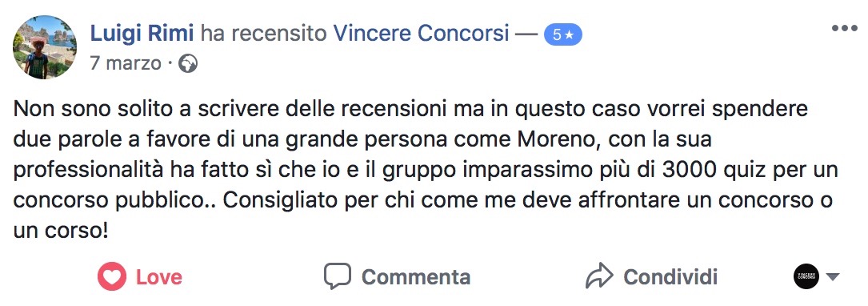Select the Commenta button label
The width and height of the screenshot is (868, 306).
(416, 276)
